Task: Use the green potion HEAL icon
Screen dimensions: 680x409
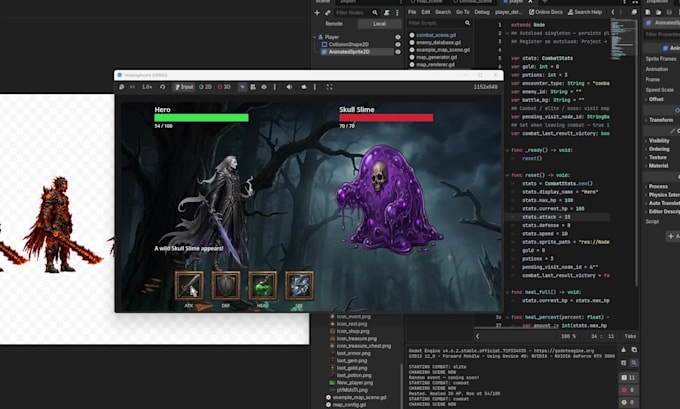Action: pyautogui.click(x=262, y=285)
